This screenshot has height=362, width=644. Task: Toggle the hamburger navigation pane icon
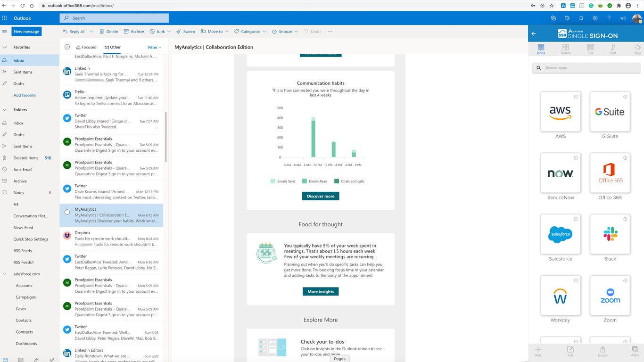coord(5,32)
